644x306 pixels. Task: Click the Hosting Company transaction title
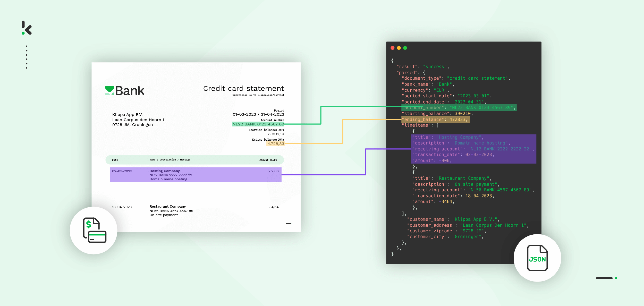[x=165, y=171]
